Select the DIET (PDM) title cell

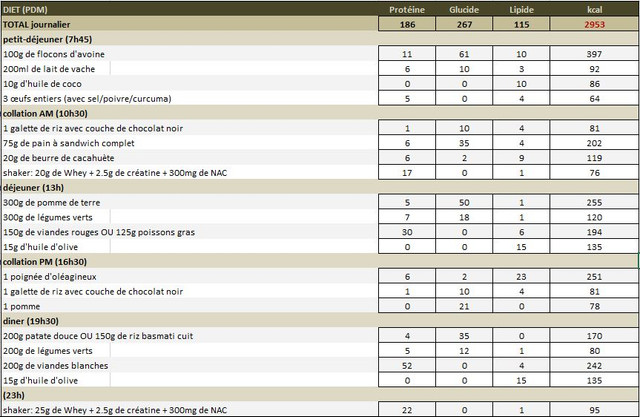pos(29,8)
